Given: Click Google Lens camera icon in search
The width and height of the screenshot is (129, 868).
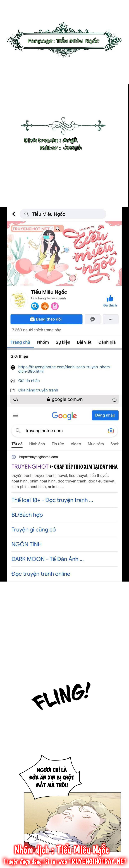Looking at the screenshot, I should coord(111,431).
